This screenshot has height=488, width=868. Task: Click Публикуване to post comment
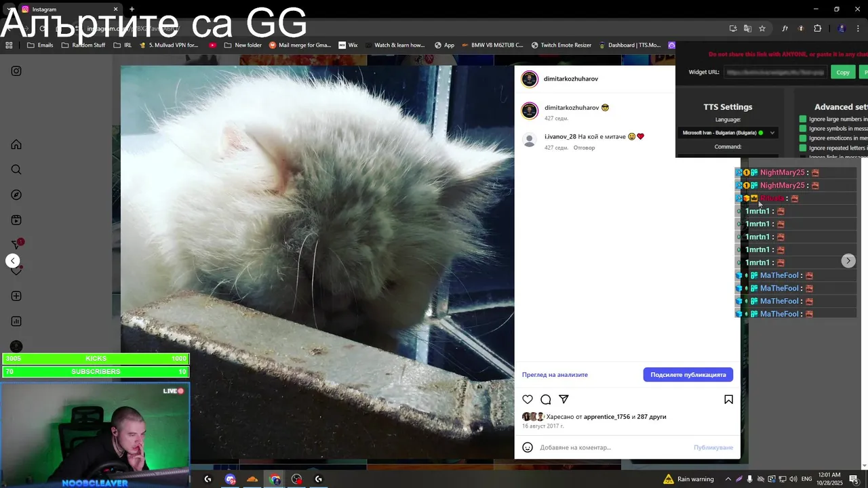click(x=713, y=447)
